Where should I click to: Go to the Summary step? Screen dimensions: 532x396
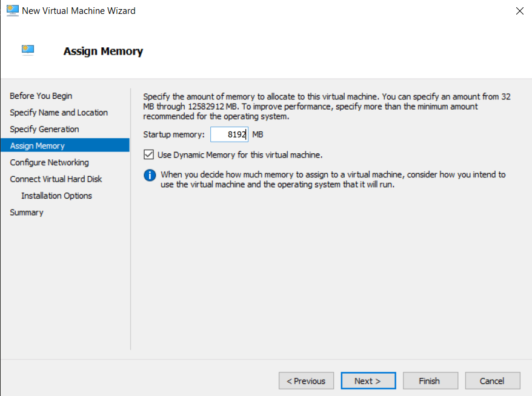point(27,213)
